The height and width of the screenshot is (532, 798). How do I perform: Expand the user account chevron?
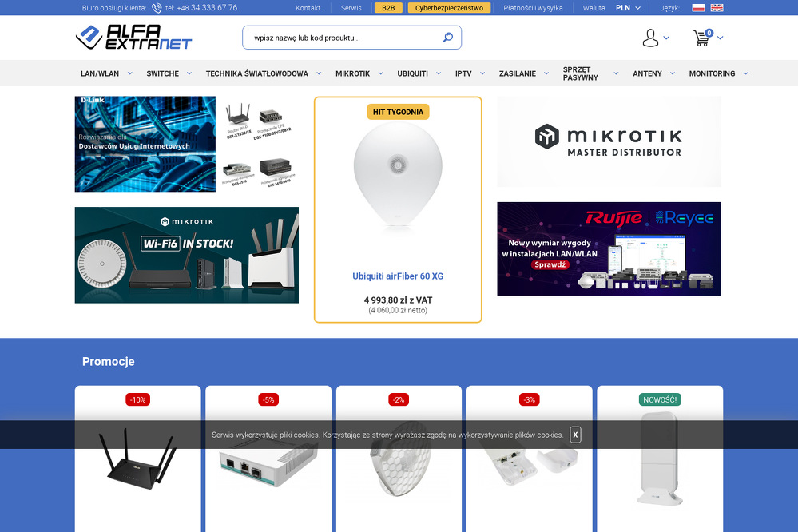(x=666, y=38)
